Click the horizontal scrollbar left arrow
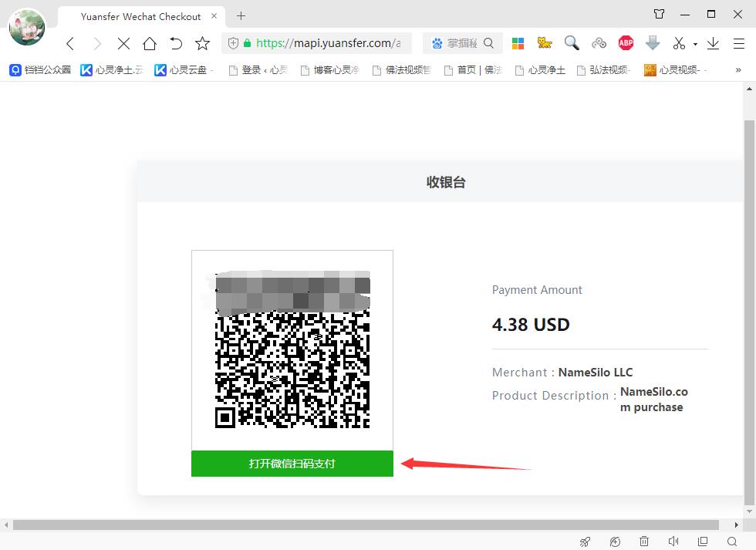This screenshot has width=756, height=550. (6, 525)
